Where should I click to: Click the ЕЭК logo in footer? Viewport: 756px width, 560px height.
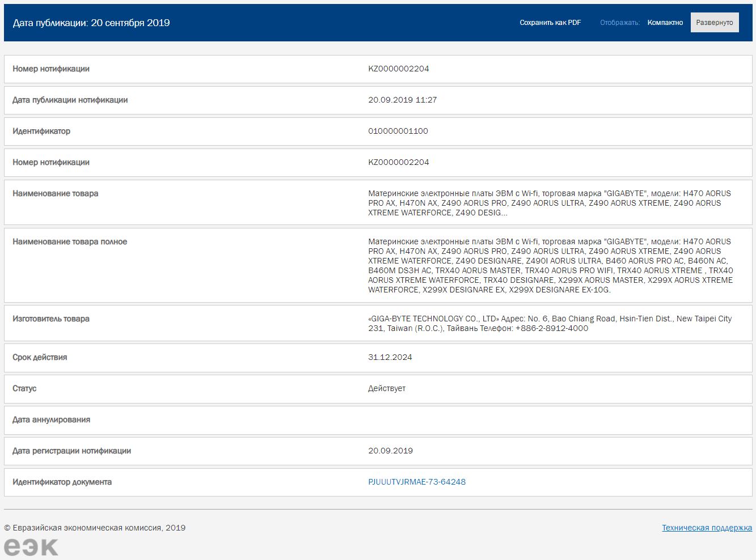(31, 547)
